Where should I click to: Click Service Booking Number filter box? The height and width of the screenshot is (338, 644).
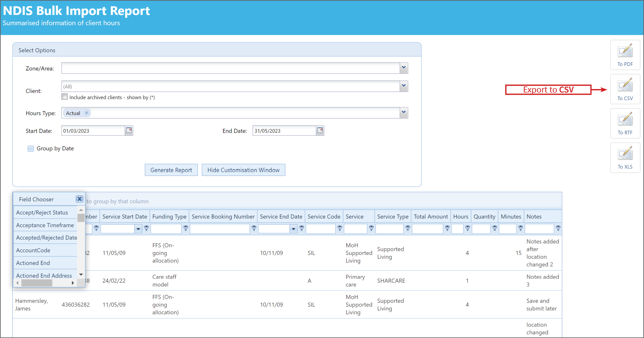220,229
